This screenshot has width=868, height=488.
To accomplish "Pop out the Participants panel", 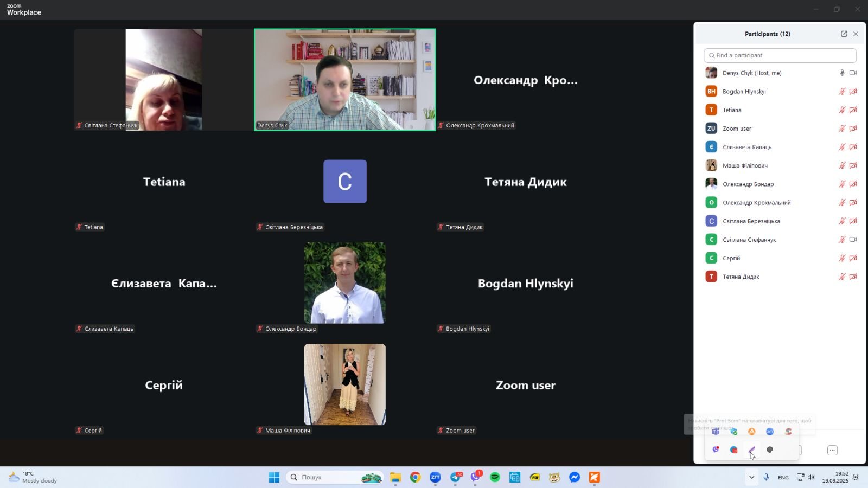I will tap(844, 34).
